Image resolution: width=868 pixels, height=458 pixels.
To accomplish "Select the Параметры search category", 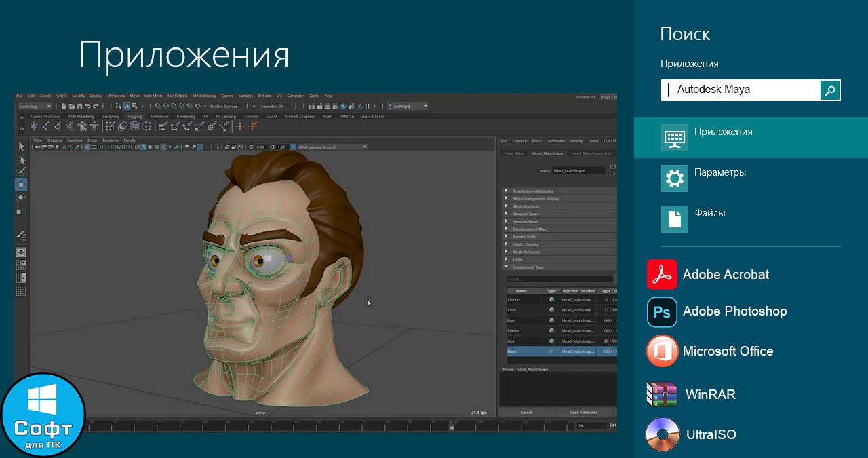I will click(751, 178).
